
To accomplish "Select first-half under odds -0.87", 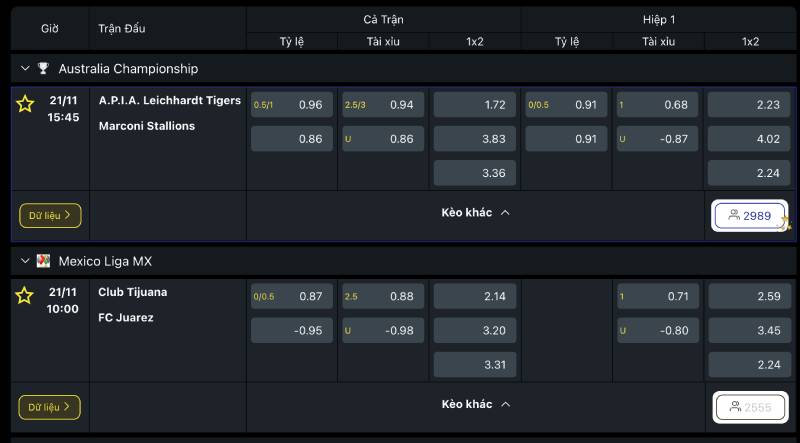I will (x=658, y=139).
